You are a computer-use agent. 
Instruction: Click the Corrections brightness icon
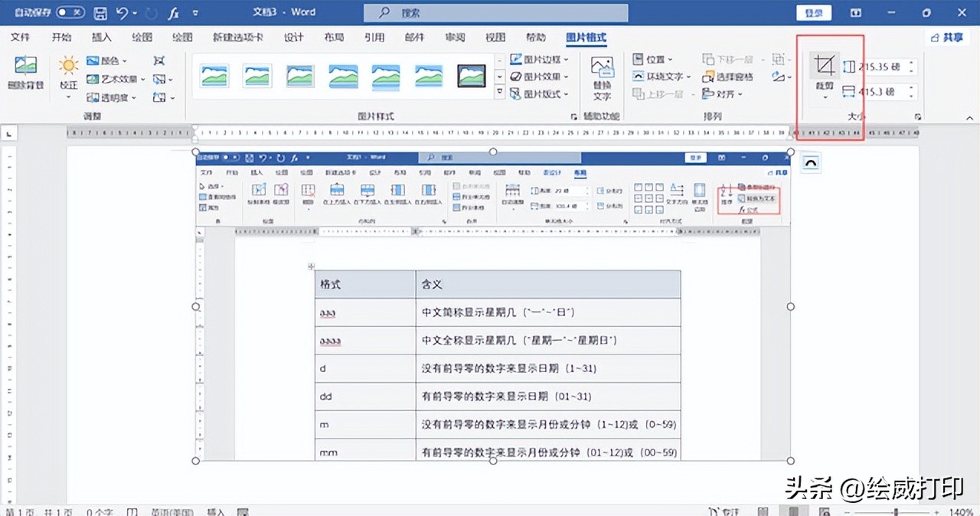point(68,67)
